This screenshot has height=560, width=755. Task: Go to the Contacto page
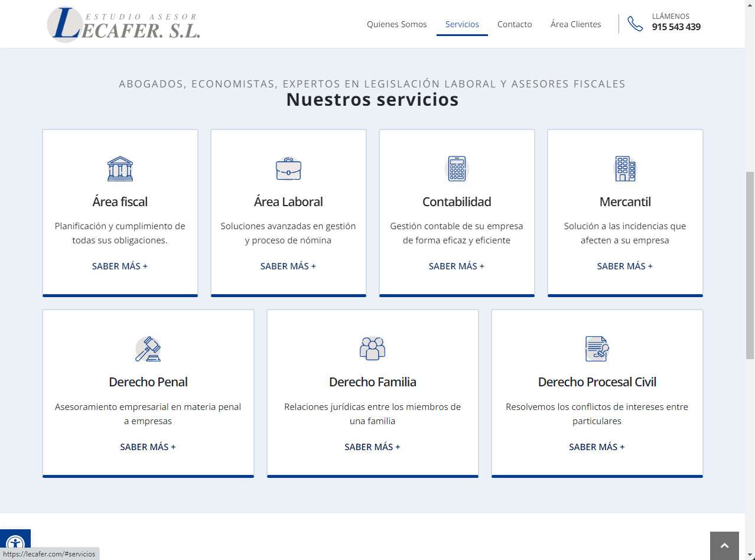coord(515,24)
